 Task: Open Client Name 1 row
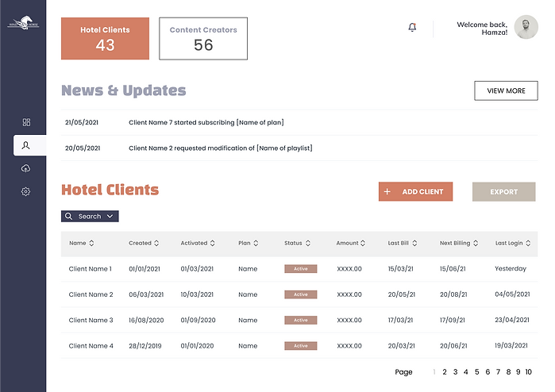(x=299, y=269)
